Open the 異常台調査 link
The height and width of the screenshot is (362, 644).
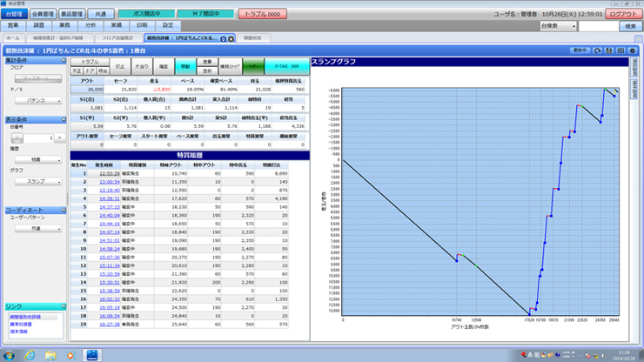(21, 325)
